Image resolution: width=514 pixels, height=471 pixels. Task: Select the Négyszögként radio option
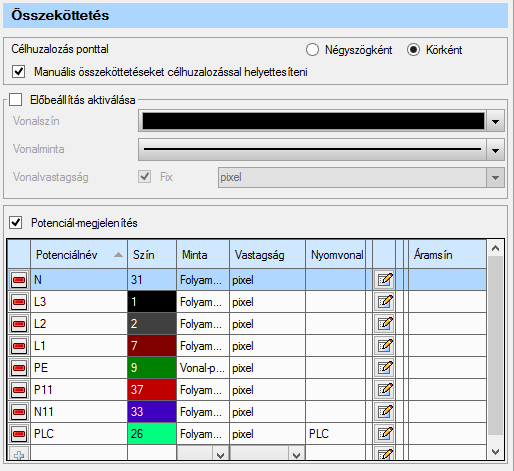[x=312, y=50]
